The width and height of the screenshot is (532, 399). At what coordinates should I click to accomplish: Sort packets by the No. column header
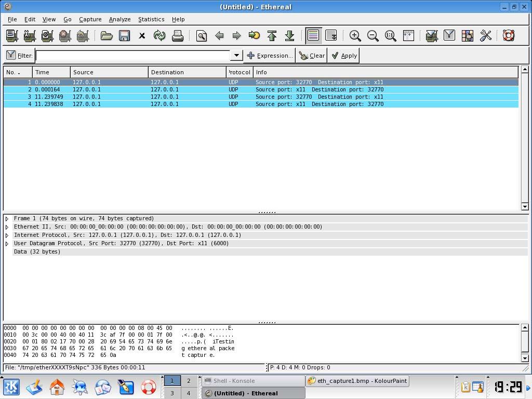18,72
